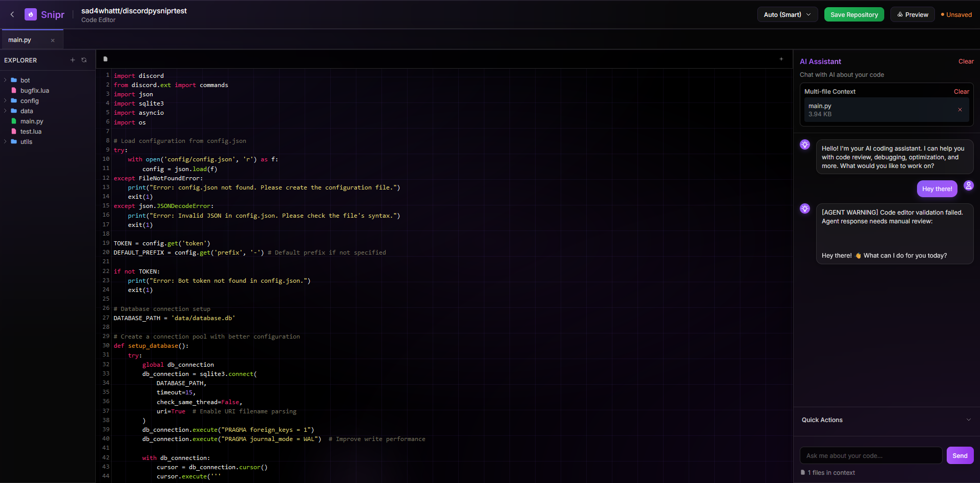Remove main.py from Multi-file Context
The image size is (980, 483).
pyautogui.click(x=960, y=110)
